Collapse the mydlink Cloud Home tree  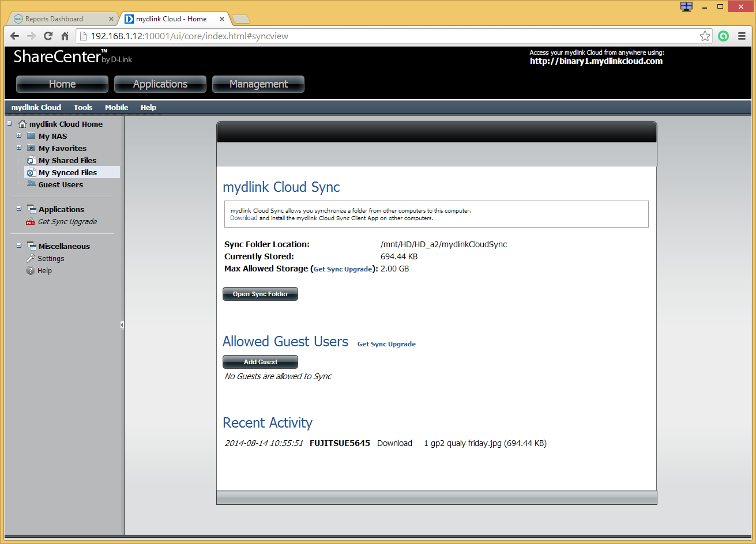tap(10, 123)
